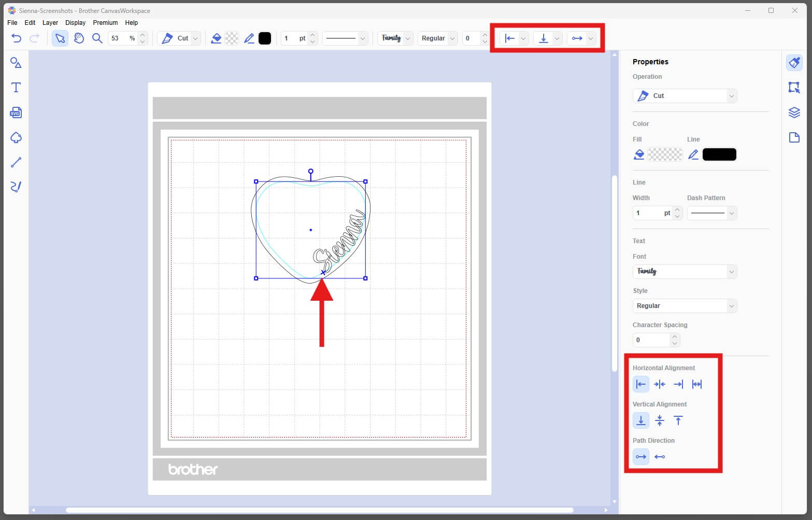Choose the Pan hand tool

point(79,38)
